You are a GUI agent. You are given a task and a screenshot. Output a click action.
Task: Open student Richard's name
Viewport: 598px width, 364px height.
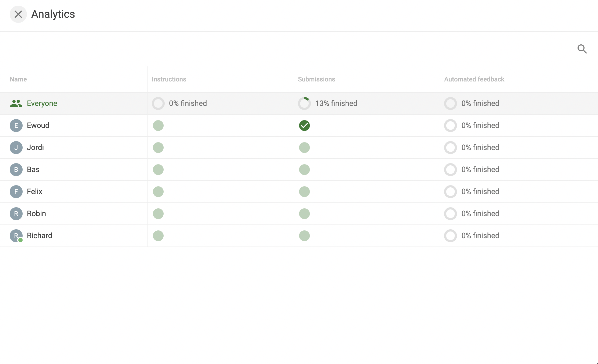point(40,236)
